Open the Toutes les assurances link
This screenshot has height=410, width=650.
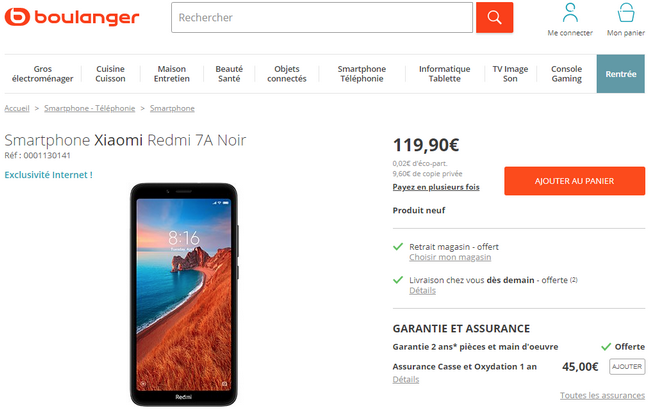(602, 395)
